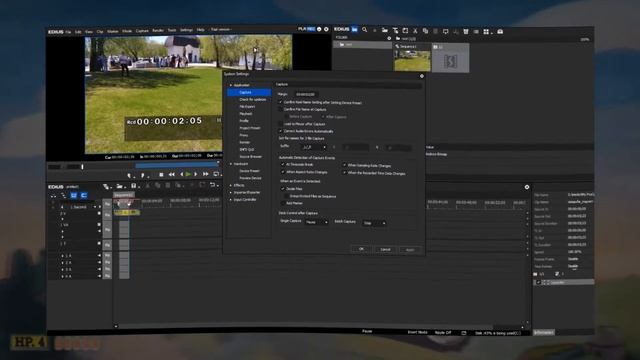Open Playback settings item

(246, 114)
